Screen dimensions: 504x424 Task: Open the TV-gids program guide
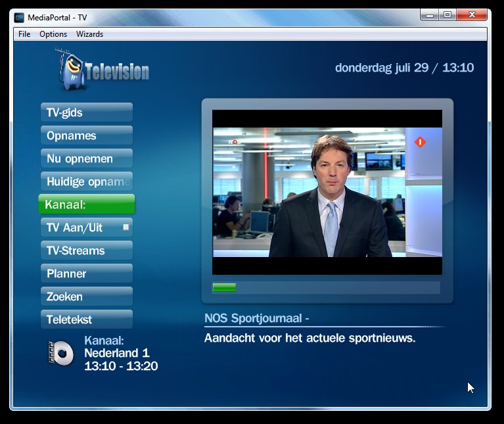[x=87, y=112]
